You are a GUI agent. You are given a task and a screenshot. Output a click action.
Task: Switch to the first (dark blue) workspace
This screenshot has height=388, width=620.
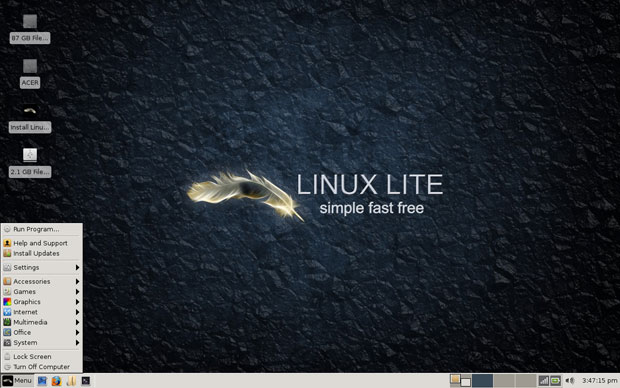tap(482, 380)
